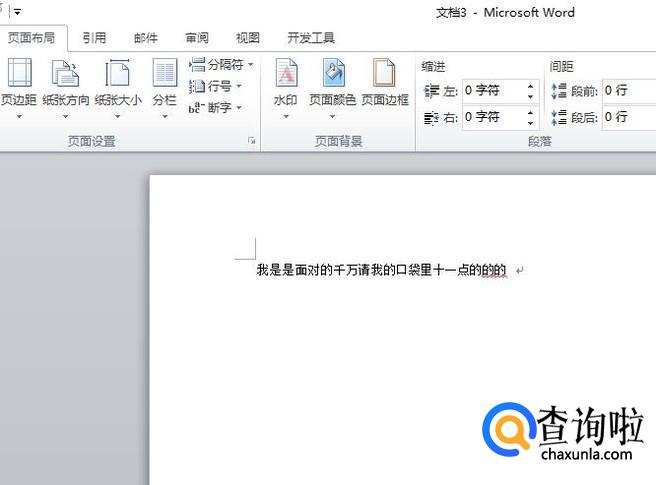
Task: Switch to the 页面布局 tab
Action: (x=31, y=38)
